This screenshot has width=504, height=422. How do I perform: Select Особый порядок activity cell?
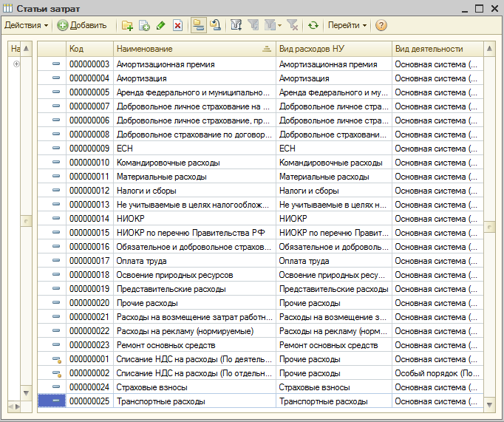[x=437, y=373]
